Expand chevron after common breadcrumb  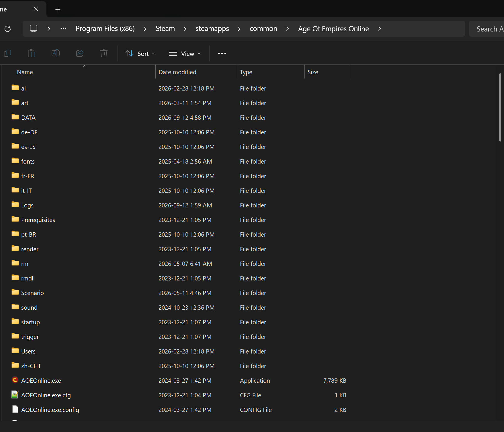point(288,29)
